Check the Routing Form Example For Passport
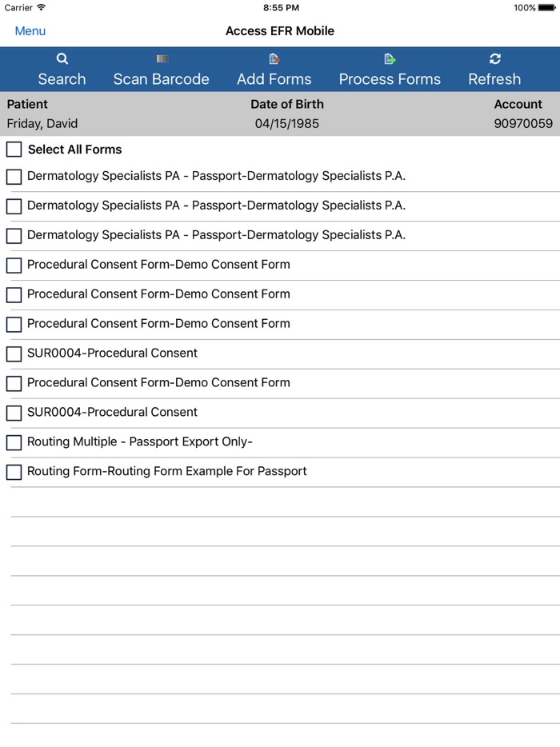The width and height of the screenshot is (560, 747). pyautogui.click(x=14, y=472)
